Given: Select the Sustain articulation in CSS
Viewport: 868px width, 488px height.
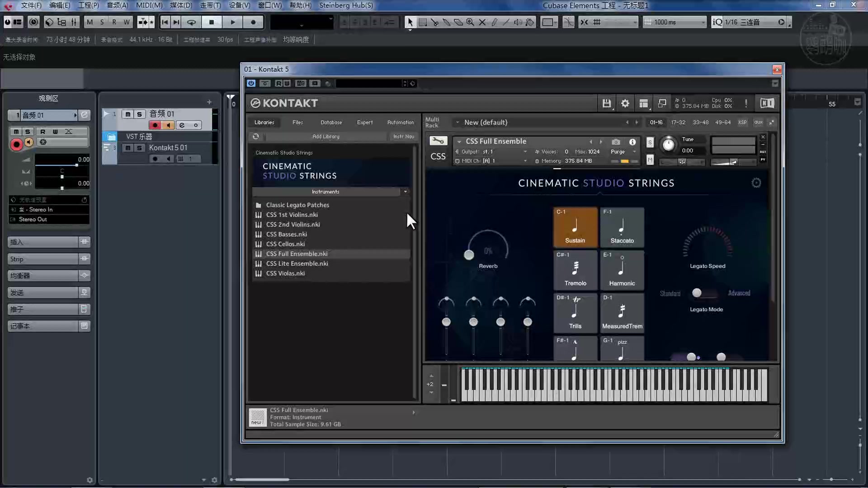Looking at the screenshot, I should click(575, 227).
